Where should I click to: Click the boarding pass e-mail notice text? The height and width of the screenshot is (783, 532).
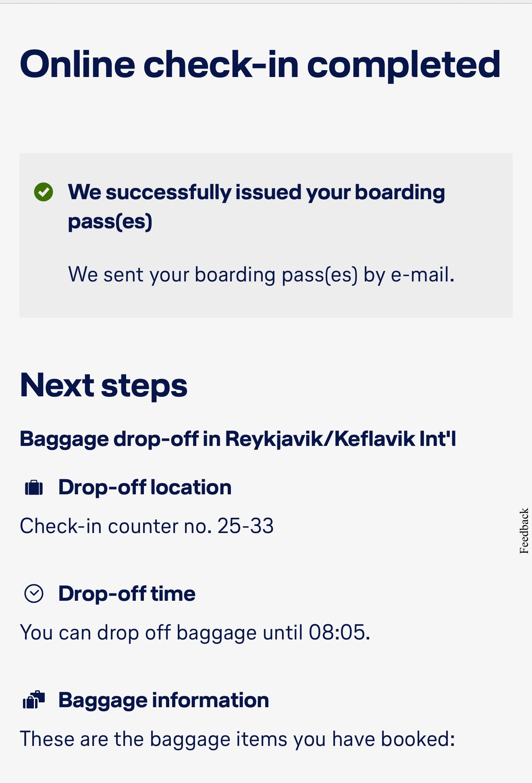[261, 275]
